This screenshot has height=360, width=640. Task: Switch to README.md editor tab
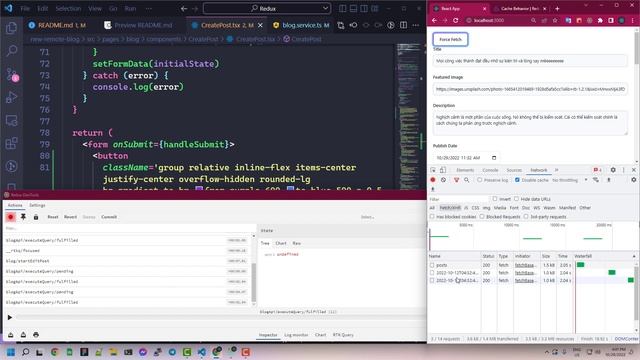57,25
